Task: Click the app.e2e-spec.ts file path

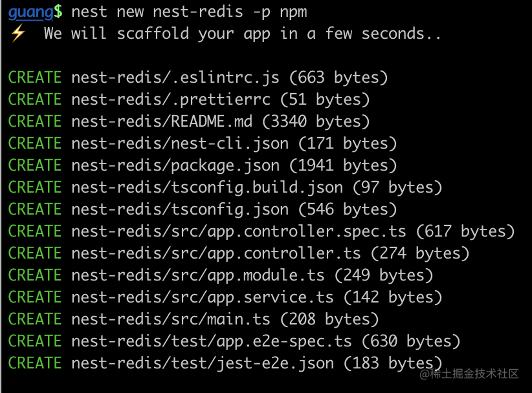Action: (x=212, y=341)
